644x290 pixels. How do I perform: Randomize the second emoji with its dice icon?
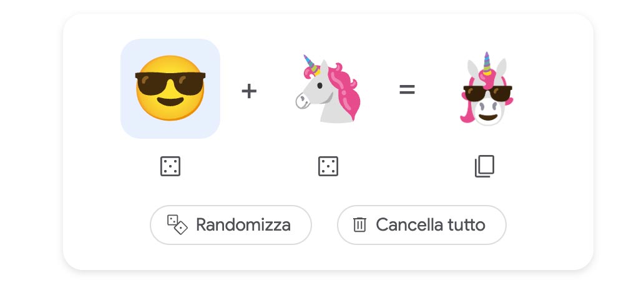pyautogui.click(x=328, y=166)
